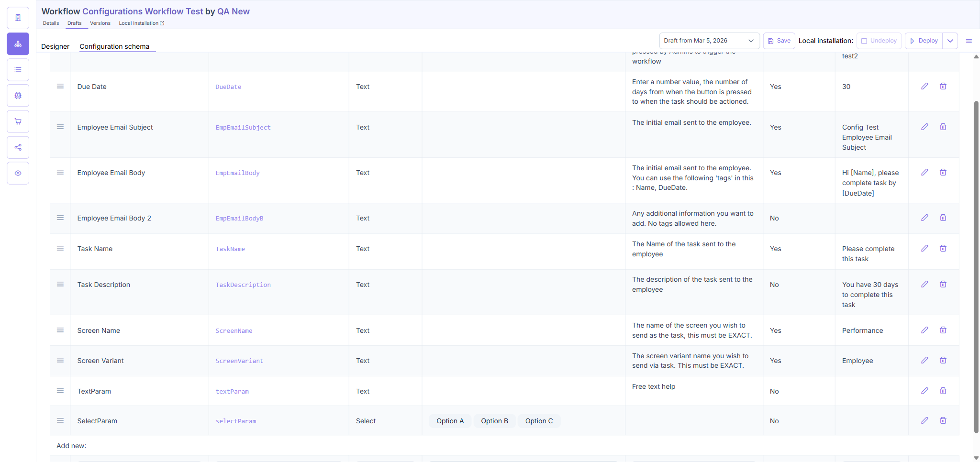The height and width of the screenshot is (462, 980).
Task: Edit the Task Name row
Action: (x=924, y=248)
